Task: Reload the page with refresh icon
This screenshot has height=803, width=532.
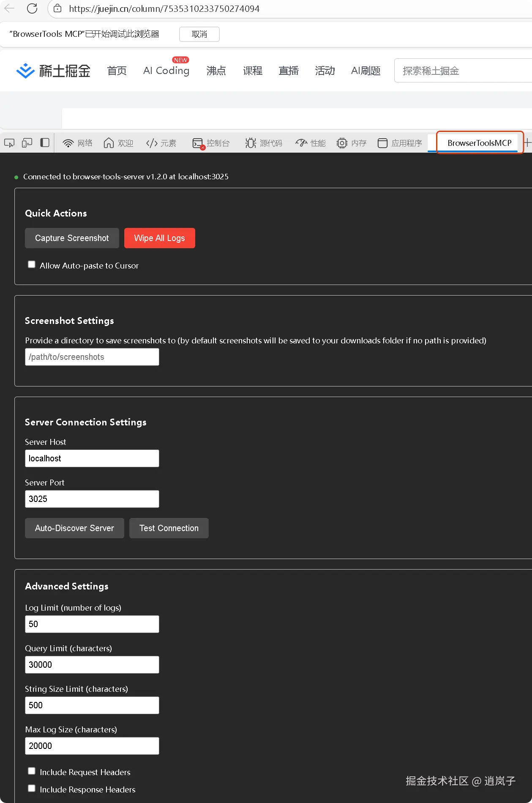Action: [x=32, y=8]
